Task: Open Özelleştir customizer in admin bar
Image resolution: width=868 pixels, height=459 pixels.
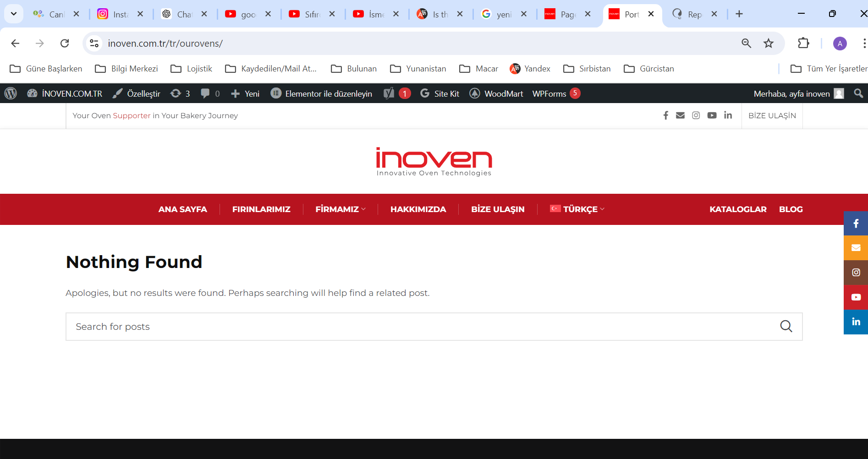Action: click(137, 93)
